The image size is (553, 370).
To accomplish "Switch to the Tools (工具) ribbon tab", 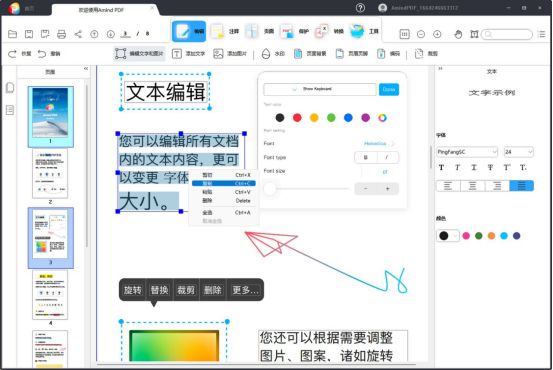I will coord(364,31).
